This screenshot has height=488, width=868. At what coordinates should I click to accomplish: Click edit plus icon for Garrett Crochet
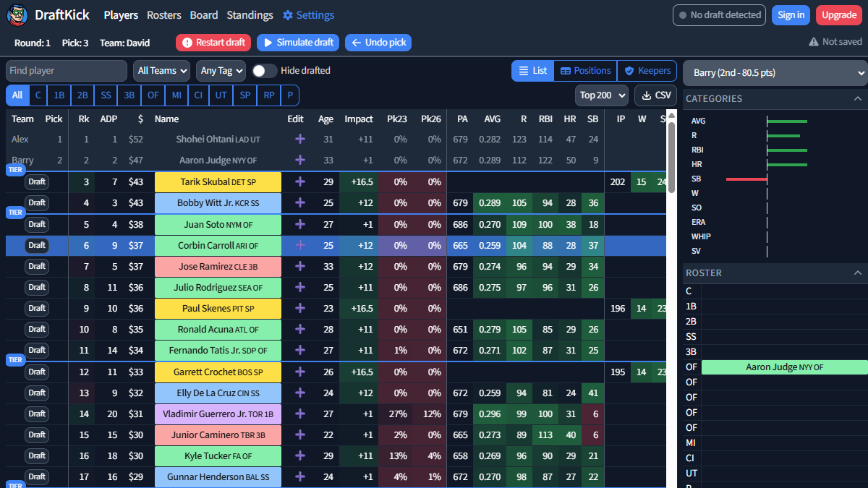click(x=300, y=372)
